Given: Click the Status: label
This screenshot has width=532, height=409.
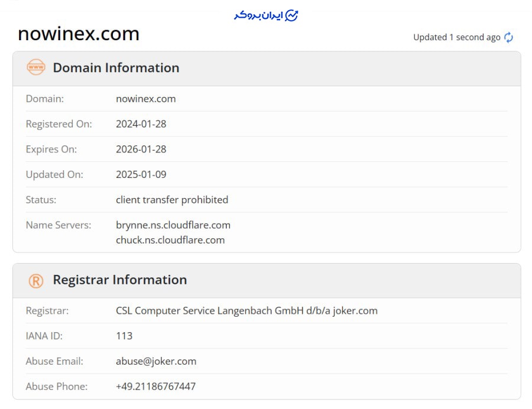Looking at the screenshot, I should tap(41, 200).
